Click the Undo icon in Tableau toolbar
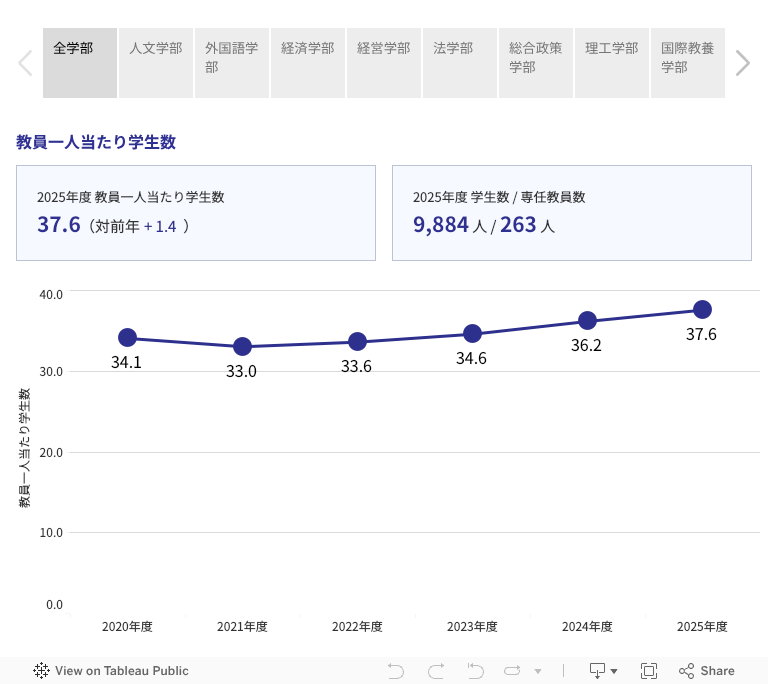 pos(396,671)
